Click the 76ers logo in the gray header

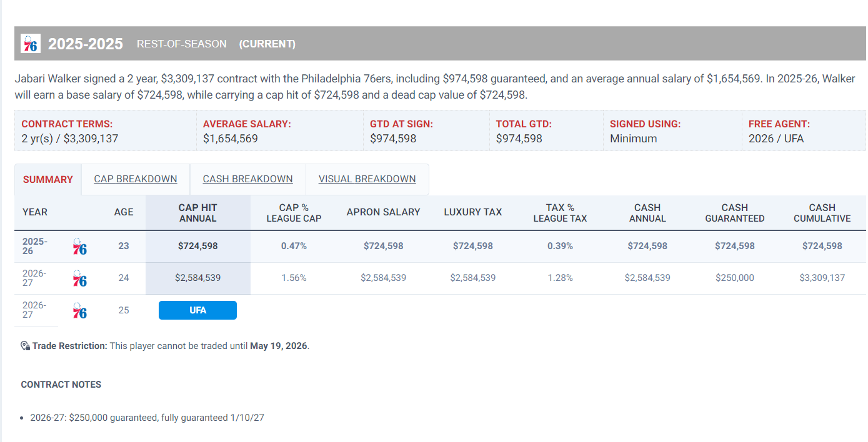pos(31,44)
